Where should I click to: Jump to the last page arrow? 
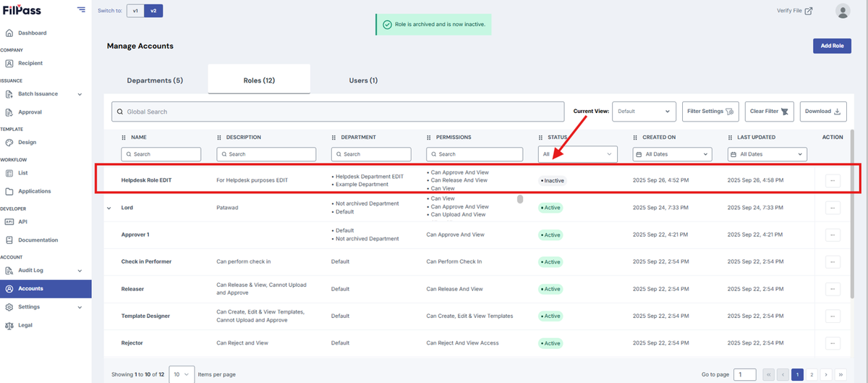pyautogui.click(x=841, y=374)
